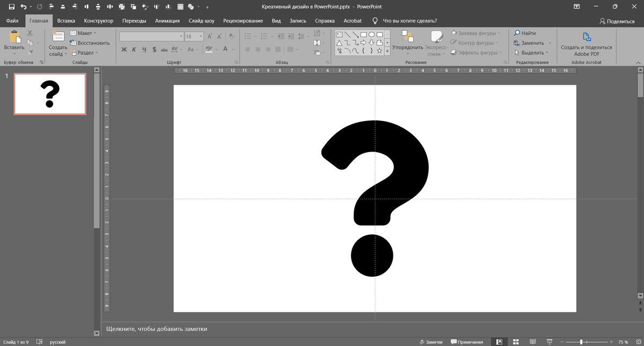
Task: Clear all text formatting eraser icon
Action: (231, 37)
